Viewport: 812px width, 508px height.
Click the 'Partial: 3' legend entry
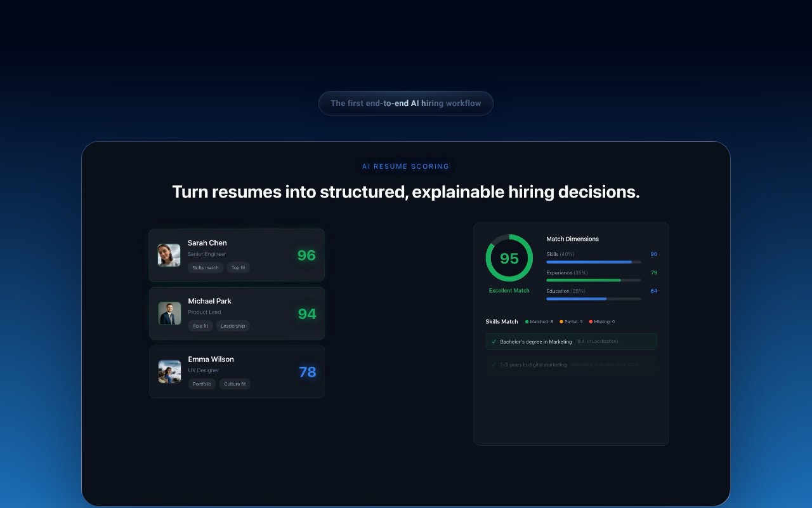(571, 322)
